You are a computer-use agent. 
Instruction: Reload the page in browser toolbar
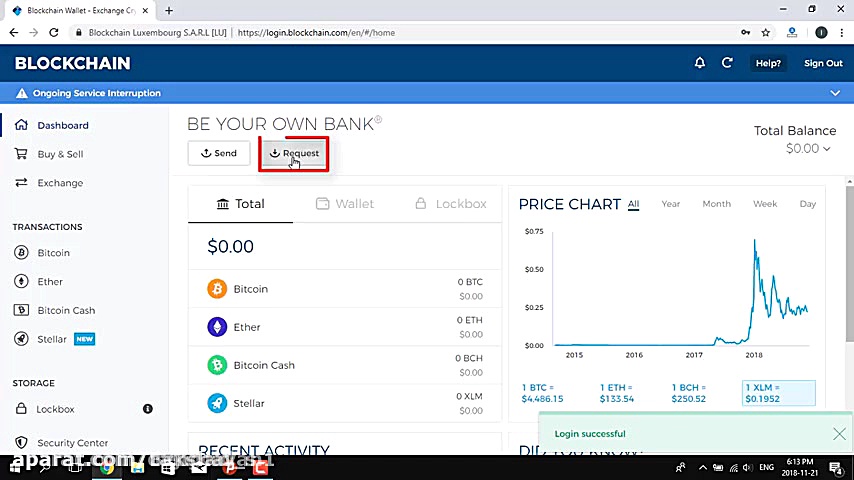(x=53, y=33)
